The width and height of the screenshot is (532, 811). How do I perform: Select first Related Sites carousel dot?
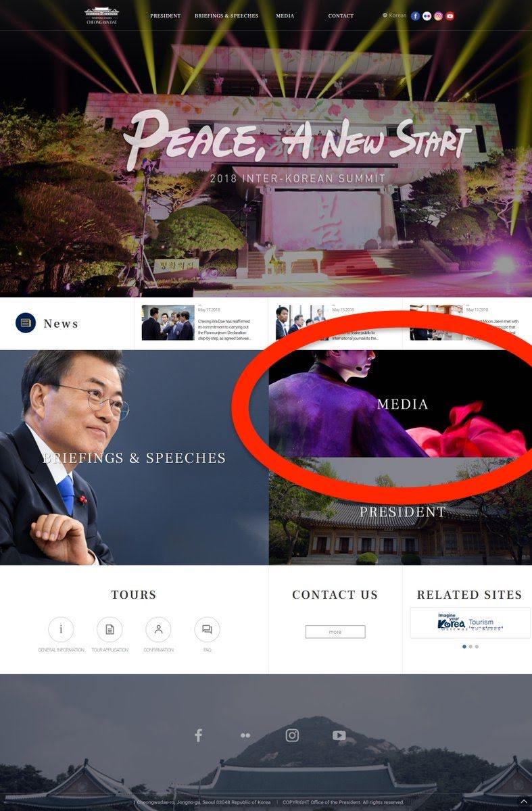[464, 647]
